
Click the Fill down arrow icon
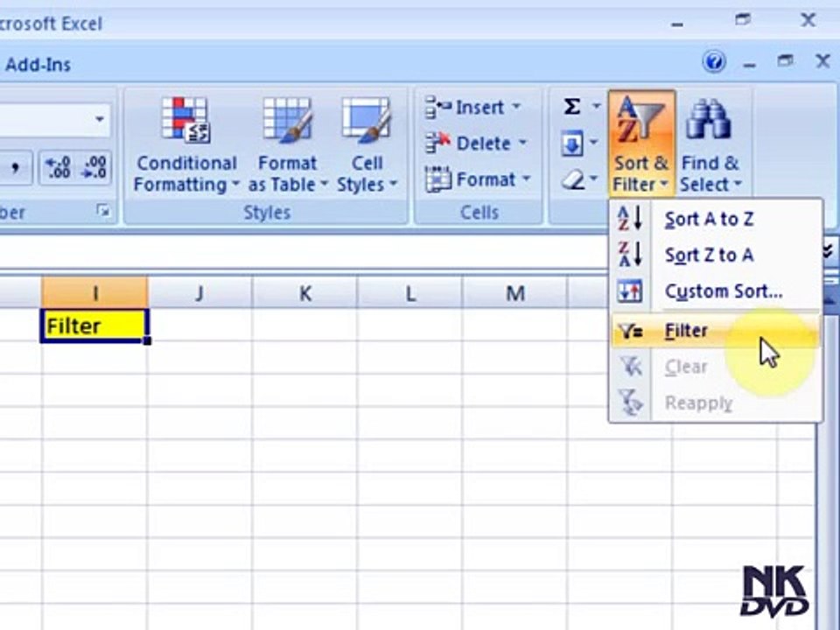tap(572, 143)
